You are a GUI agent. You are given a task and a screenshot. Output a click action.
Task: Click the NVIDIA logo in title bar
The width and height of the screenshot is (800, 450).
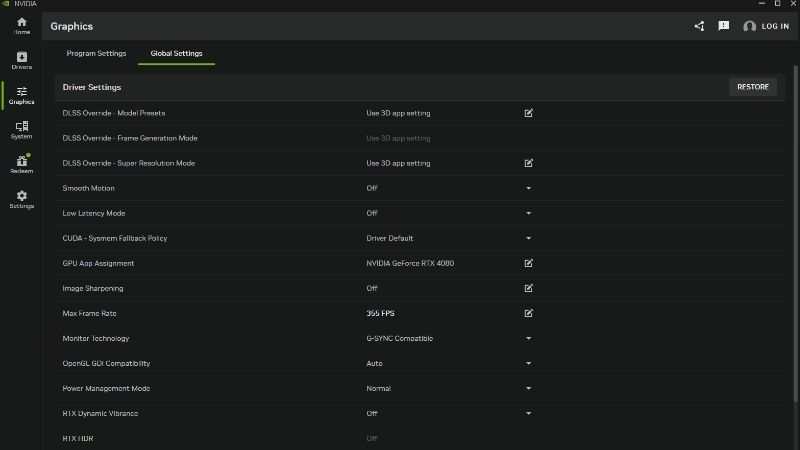pyautogui.click(x=6, y=4)
